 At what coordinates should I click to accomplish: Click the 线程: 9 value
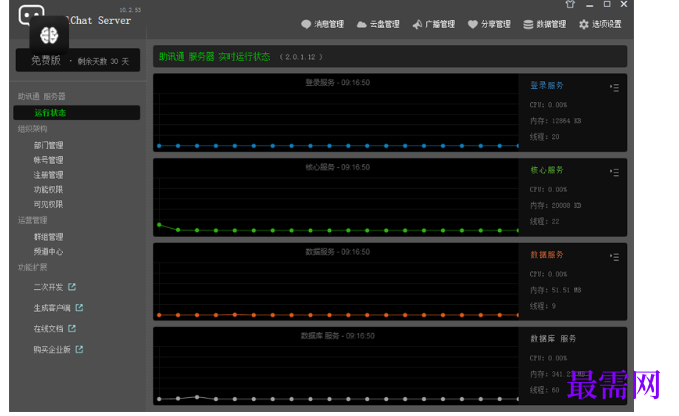[543, 306]
